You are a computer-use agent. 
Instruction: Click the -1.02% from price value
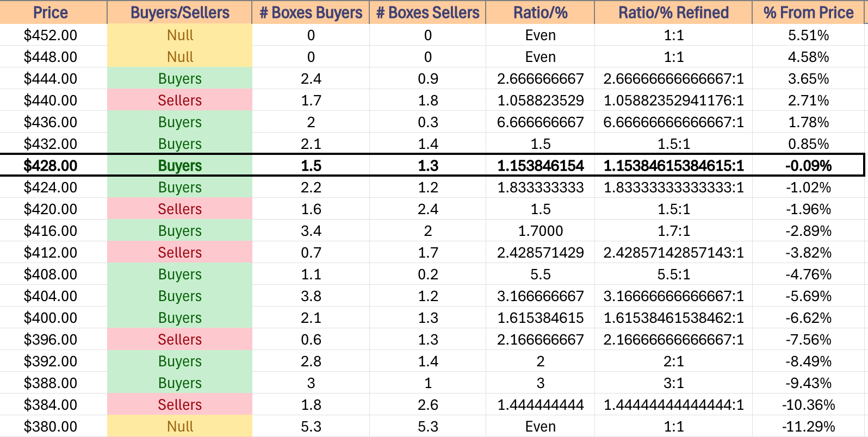pos(809,188)
